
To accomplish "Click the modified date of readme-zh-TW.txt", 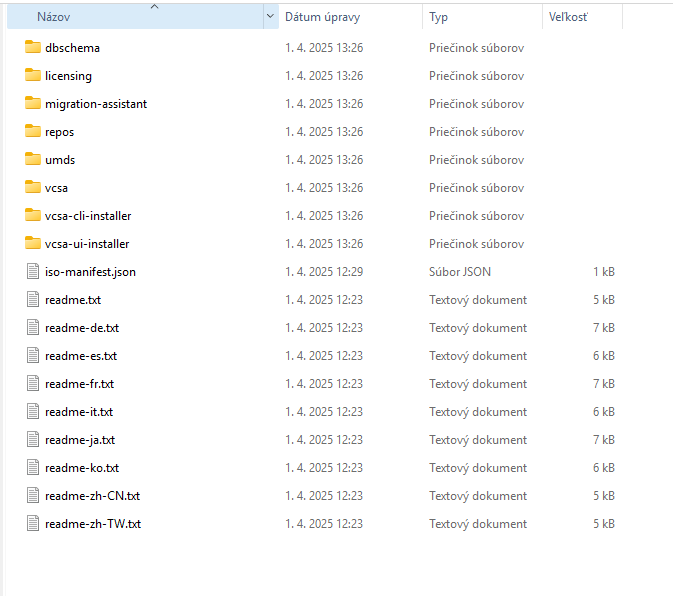I will [324, 524].
